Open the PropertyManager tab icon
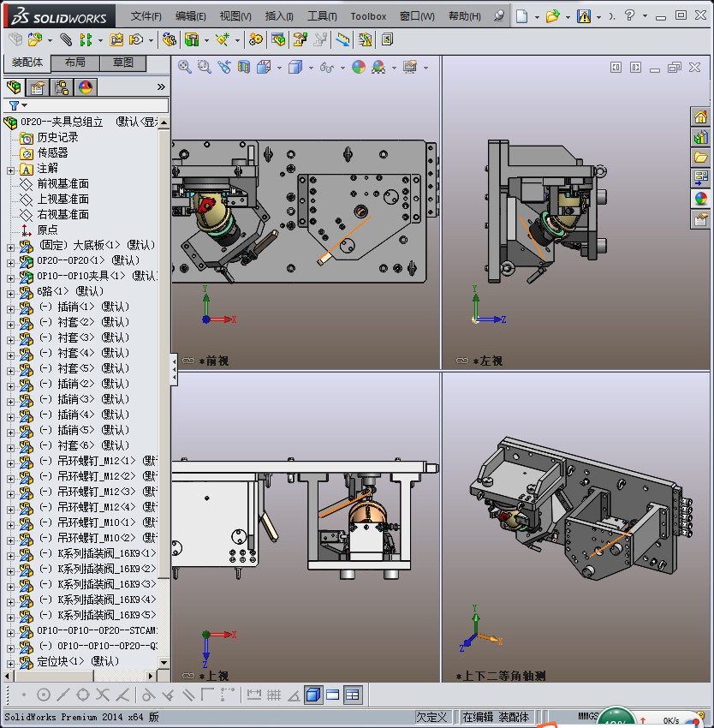 pos(37,87)
